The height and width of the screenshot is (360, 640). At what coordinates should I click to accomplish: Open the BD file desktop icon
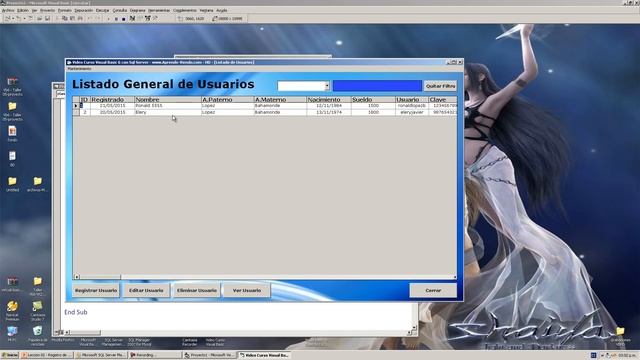pos(12,158)
